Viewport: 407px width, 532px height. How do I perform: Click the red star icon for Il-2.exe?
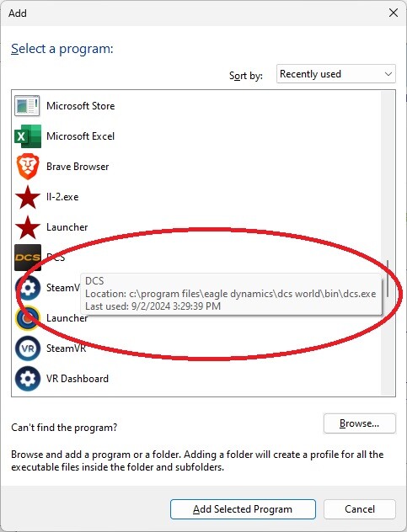click(x=28, y=197)
